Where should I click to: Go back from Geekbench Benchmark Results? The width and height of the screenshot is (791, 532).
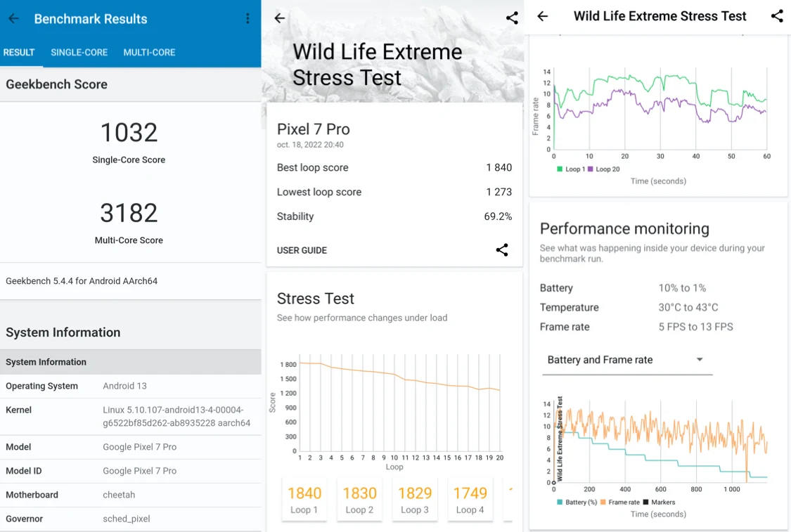13,19
